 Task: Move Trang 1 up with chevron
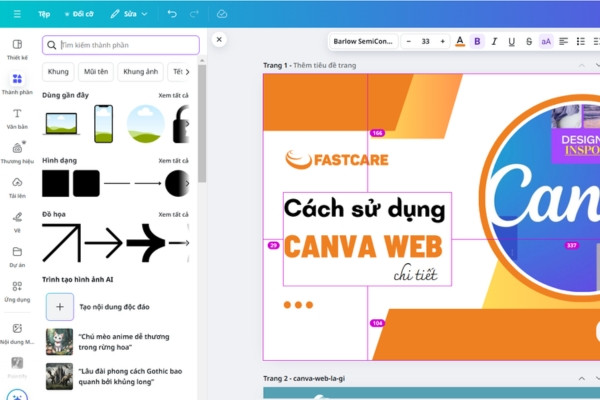[582, 65]
